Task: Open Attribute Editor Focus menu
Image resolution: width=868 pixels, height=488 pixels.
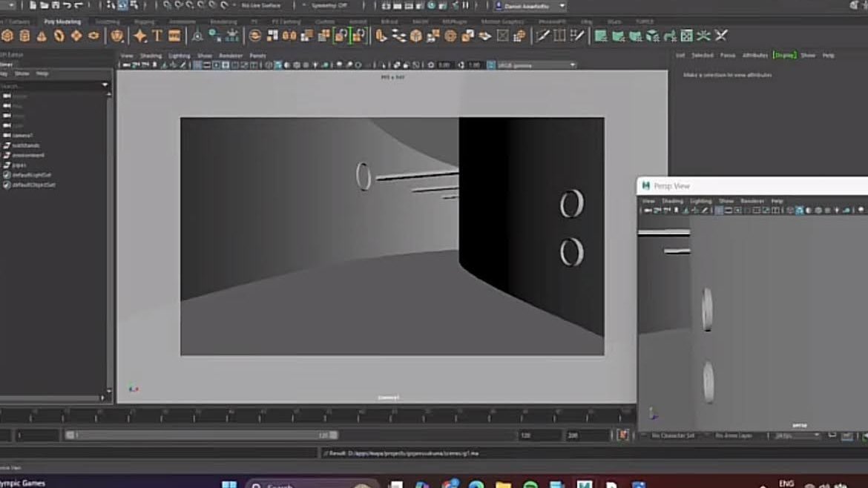Action: [727, 56]
